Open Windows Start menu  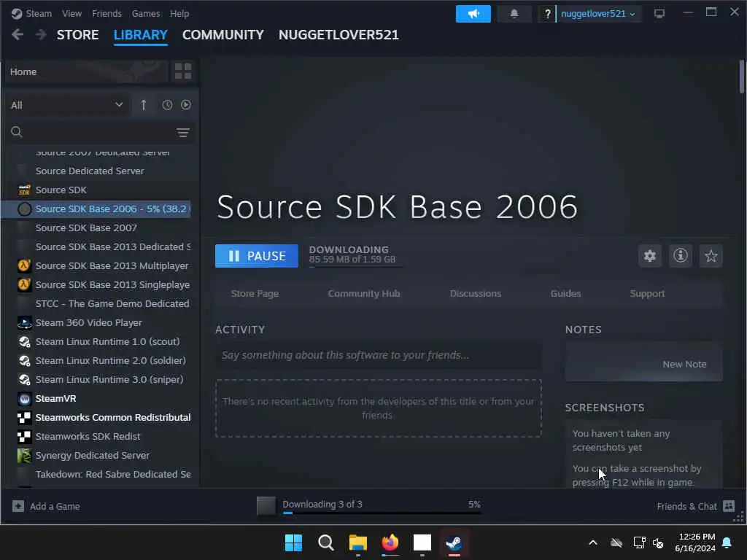coord(293,542)
